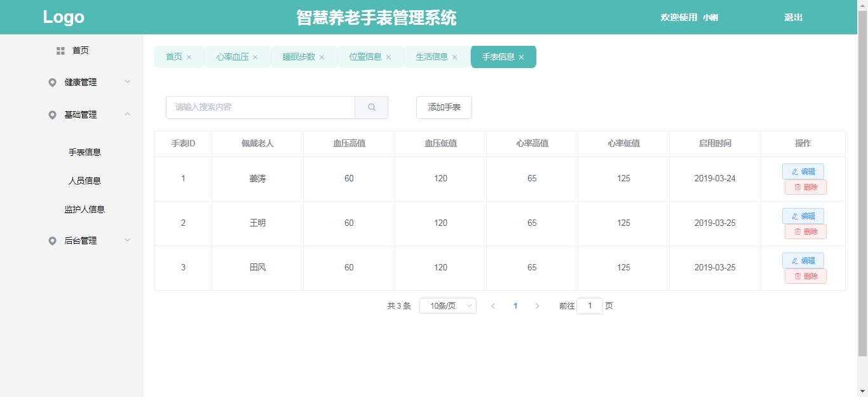Viewport: 868px width, 397px height.
Task: Click previous page arrow in pagination
Action: 493,306
